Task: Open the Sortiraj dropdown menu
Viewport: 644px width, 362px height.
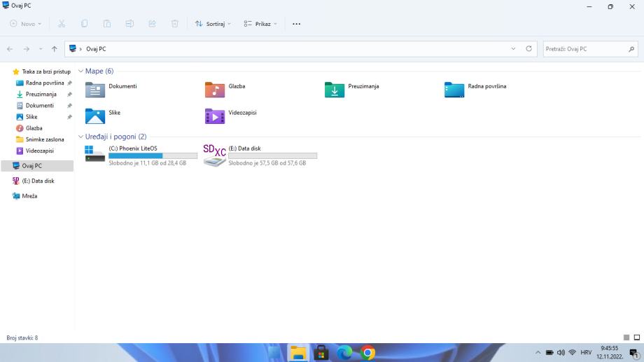Action: tap(213, 24)
